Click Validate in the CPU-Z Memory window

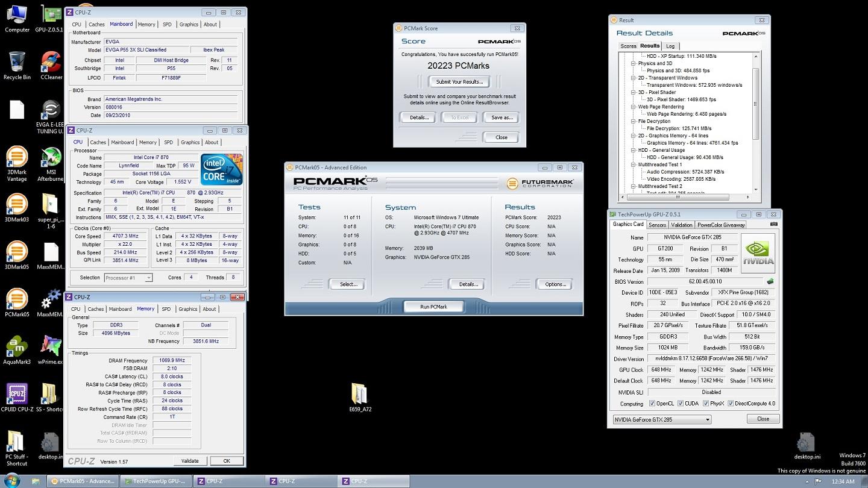190,461
